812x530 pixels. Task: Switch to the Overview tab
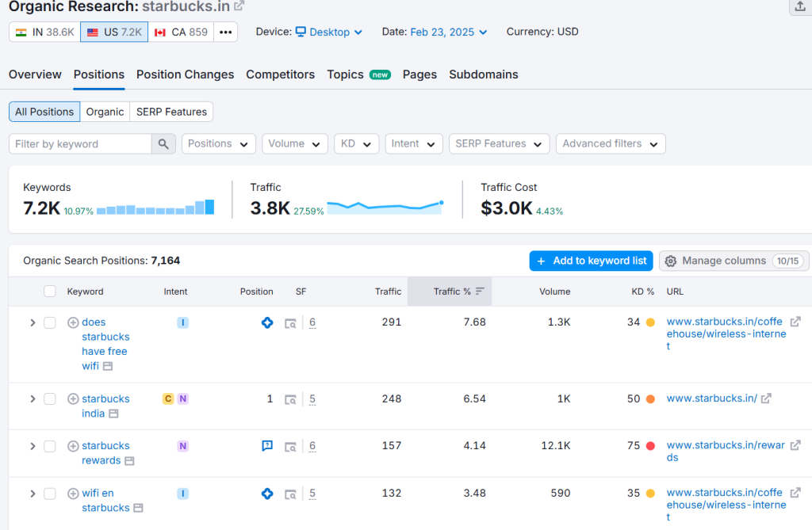click(x=35, y=74)
